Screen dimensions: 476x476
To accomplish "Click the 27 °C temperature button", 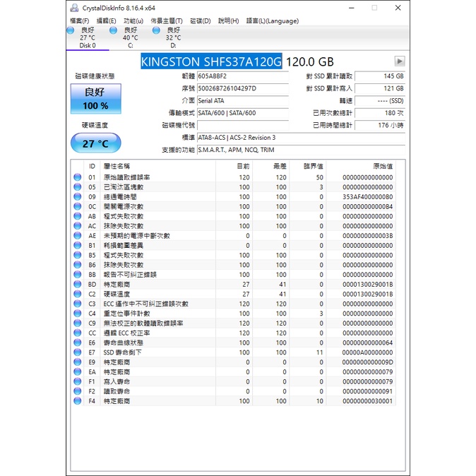I will 95,143.
